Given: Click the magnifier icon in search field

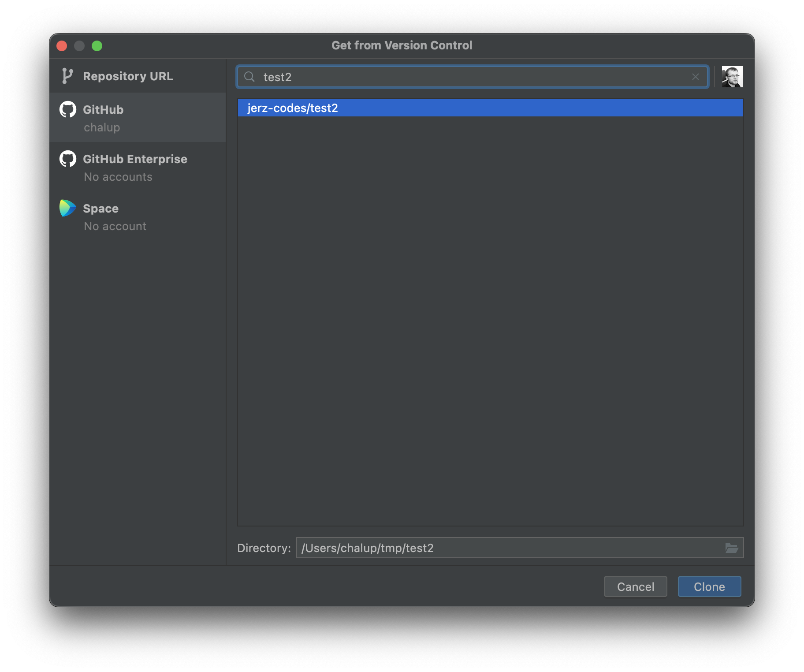Looking at the screenshot, I should point(249,77).
